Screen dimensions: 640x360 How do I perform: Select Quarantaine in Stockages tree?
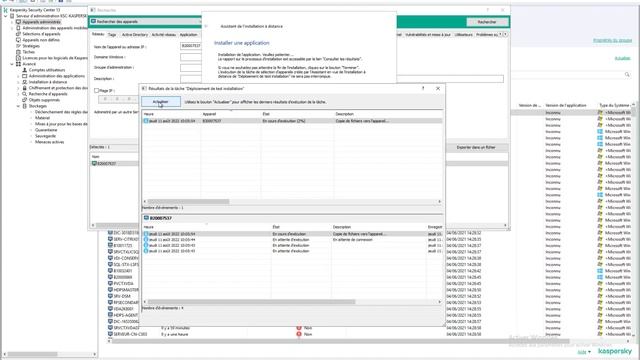coord(46,130)
